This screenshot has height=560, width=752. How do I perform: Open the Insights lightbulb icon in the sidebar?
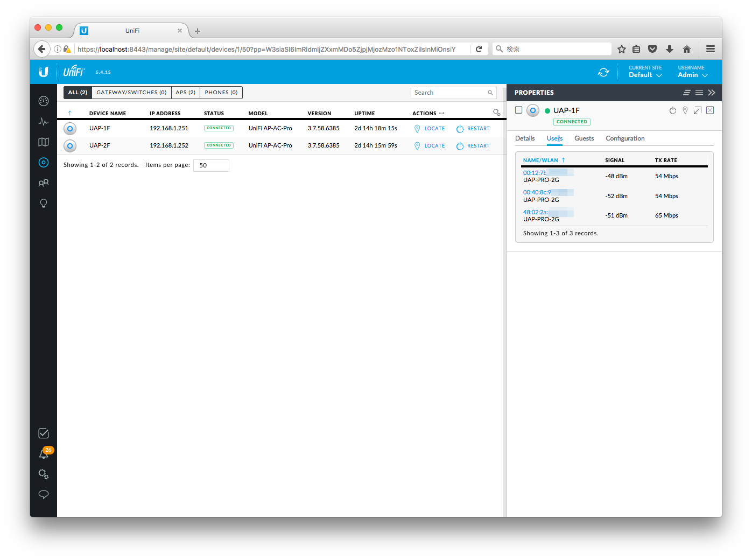(x=44, y=204)
